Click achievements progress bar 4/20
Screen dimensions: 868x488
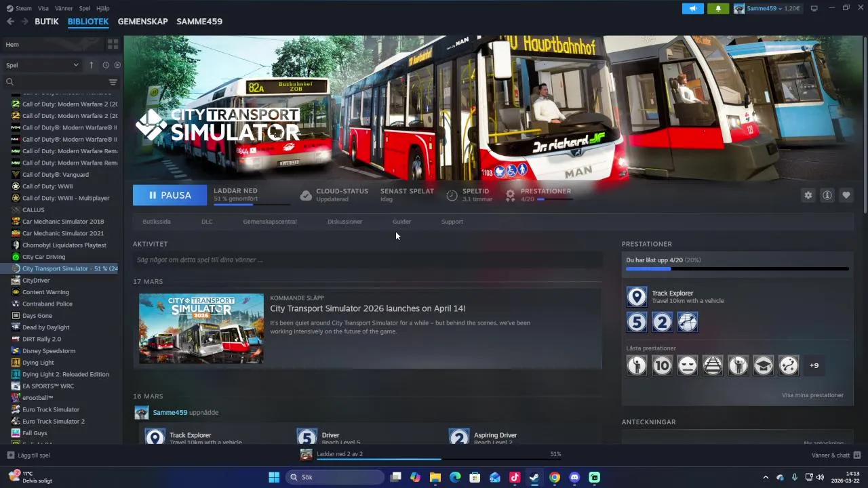(737, 269)
